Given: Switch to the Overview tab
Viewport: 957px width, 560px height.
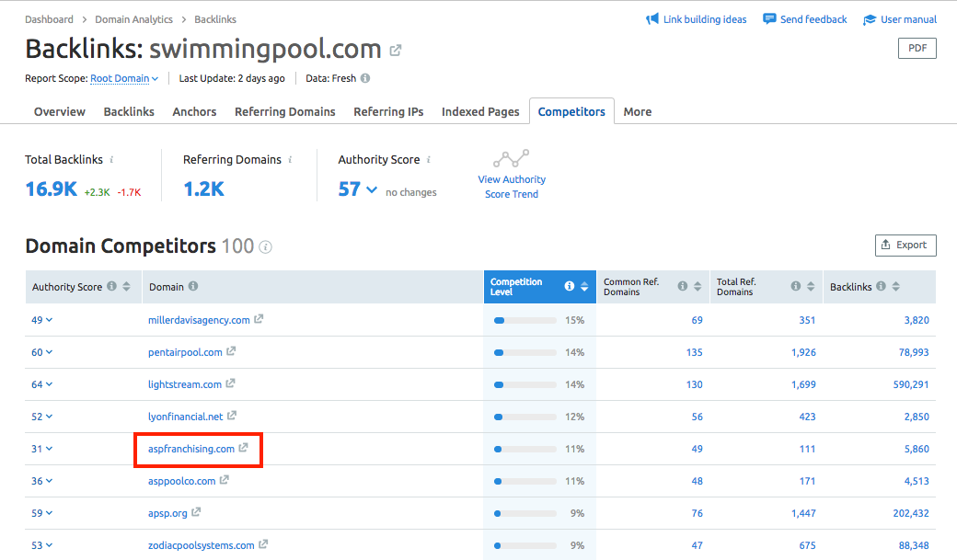Looking at the screenshot, I should click(x=60, y=111).
